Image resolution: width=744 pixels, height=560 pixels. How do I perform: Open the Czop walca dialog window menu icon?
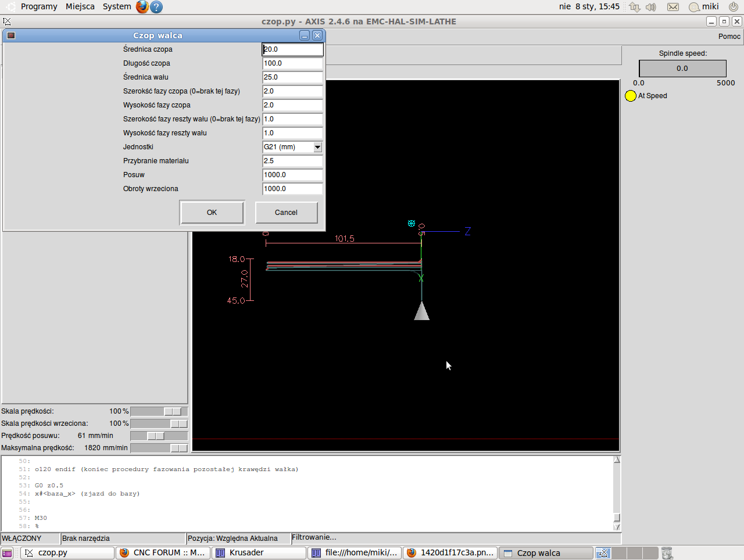pos(10,35)
